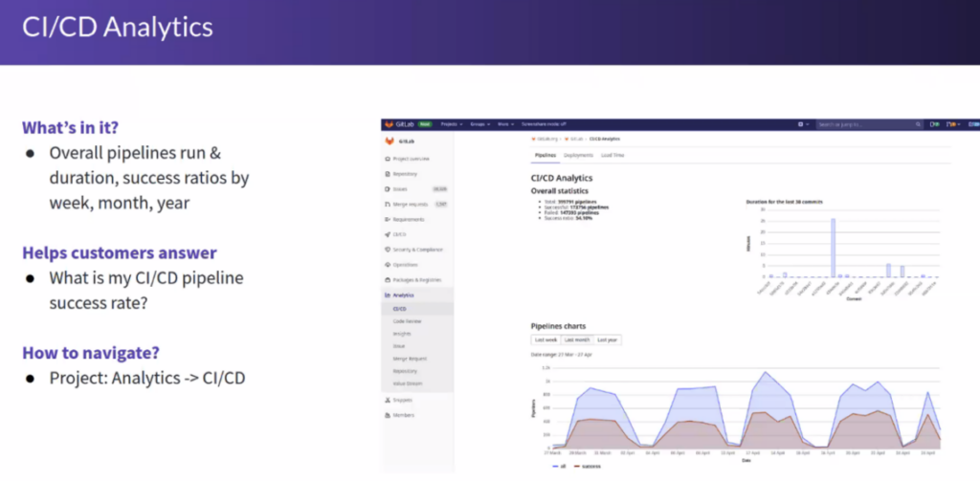Open Members page in the sidebar
Image resolution: width=980 pixels, height=481 pixels.
404,415
